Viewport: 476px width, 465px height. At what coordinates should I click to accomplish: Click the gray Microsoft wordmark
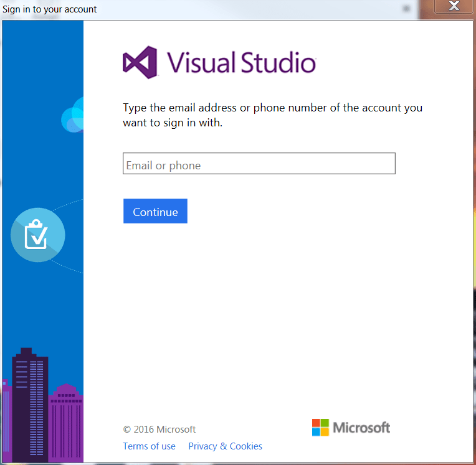[x=361, y=428]
